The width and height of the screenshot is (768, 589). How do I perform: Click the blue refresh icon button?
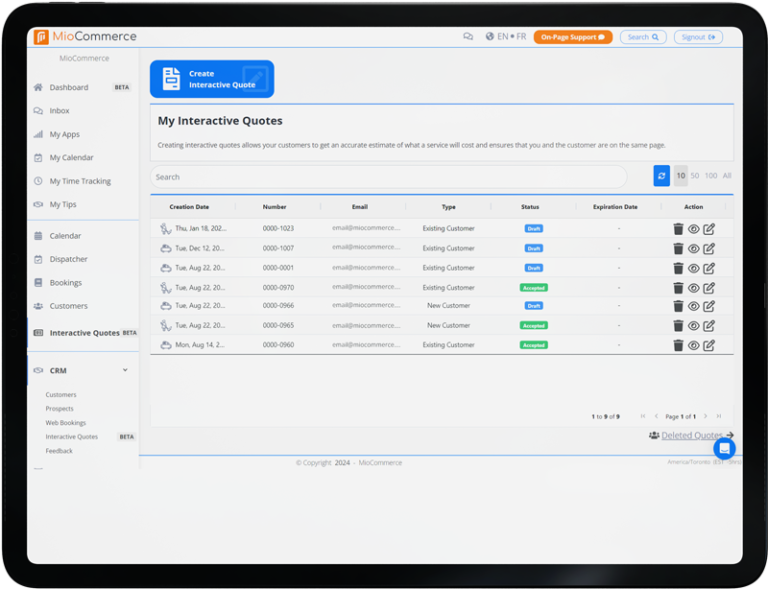click(x=661, y=176)
